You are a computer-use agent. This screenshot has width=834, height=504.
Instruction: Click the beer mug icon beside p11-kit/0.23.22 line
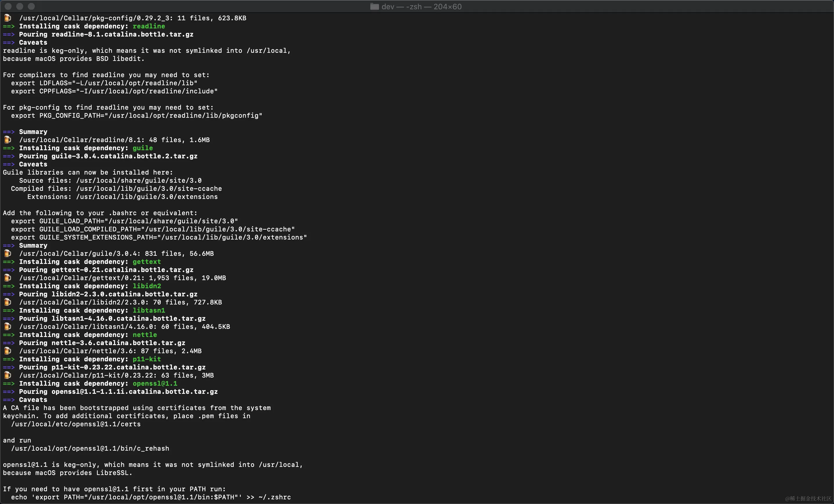tap(8, 375)
